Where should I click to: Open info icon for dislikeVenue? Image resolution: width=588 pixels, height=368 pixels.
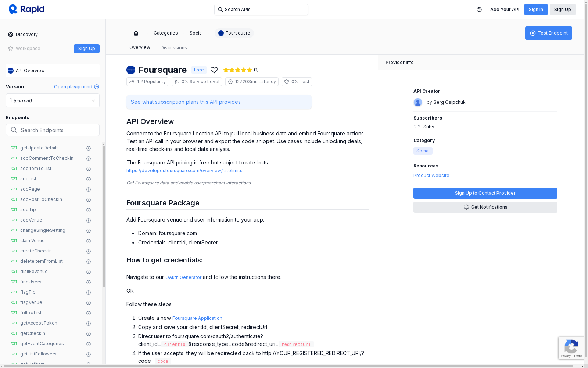[89, 272]
